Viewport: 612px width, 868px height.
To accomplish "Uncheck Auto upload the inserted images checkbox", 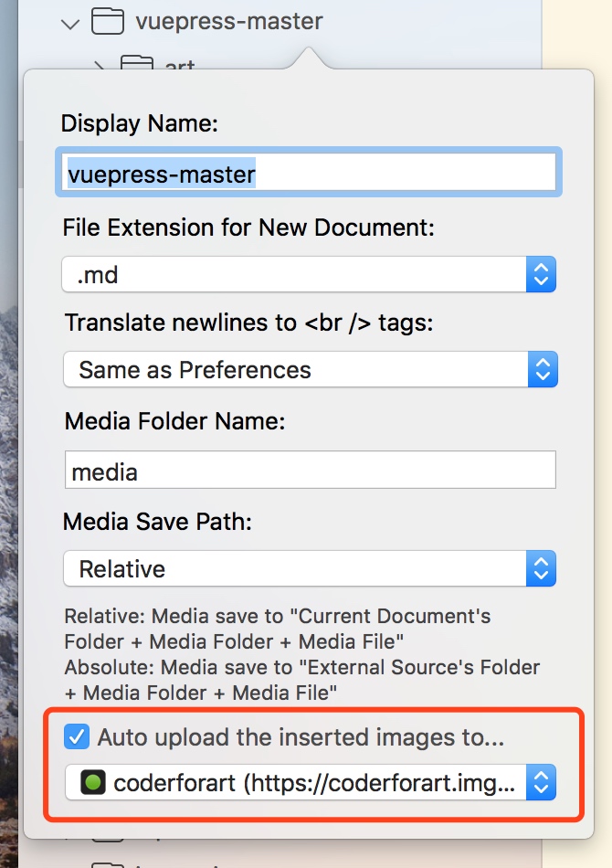I will [x=77, y=736].
